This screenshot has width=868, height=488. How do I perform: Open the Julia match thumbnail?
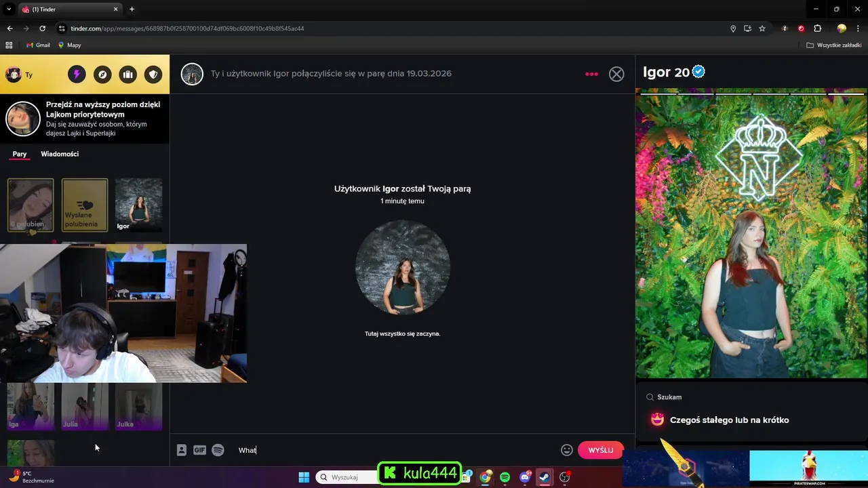pos(85,407)
